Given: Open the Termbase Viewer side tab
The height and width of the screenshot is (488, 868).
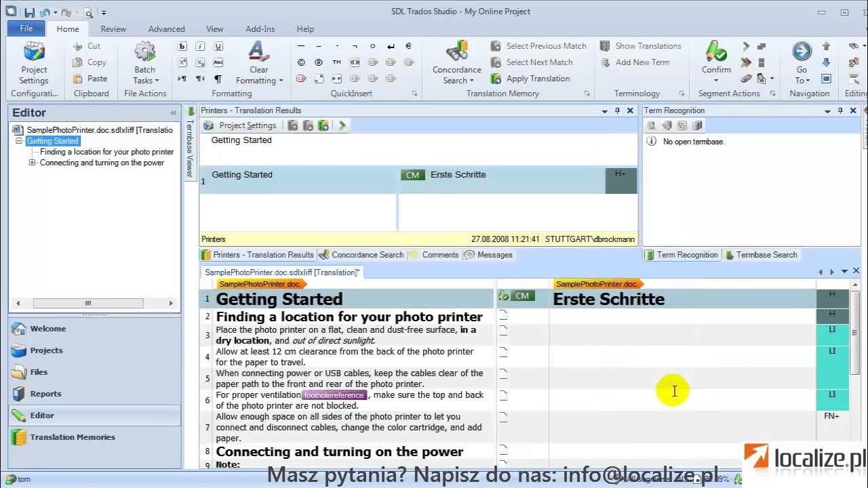Looking at the screenshot, I should click(190, 142).
